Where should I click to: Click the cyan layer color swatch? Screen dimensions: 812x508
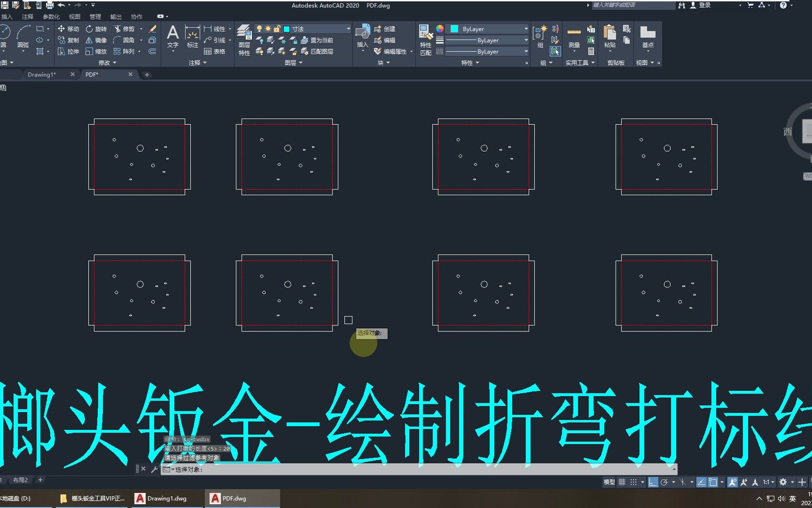(x=287, y=29)
